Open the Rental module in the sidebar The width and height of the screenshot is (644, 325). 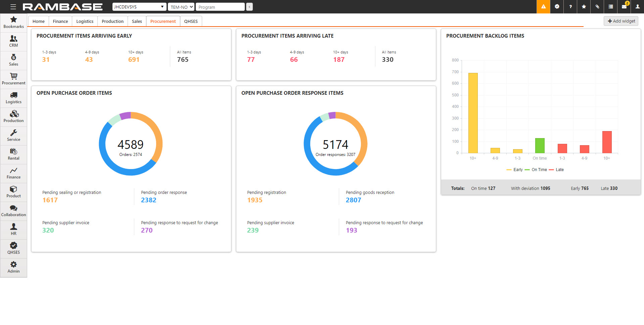(x=13, y=155)
